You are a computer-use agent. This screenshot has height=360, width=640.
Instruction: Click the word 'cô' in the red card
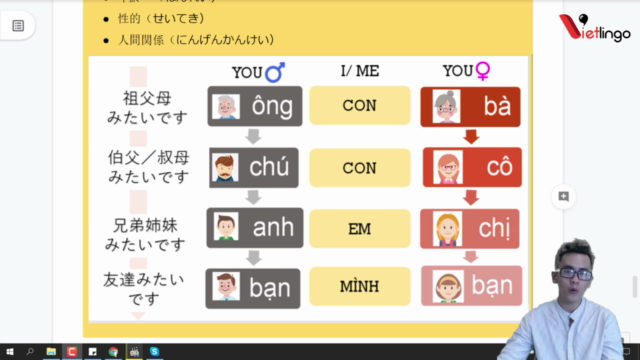(500, 167)
